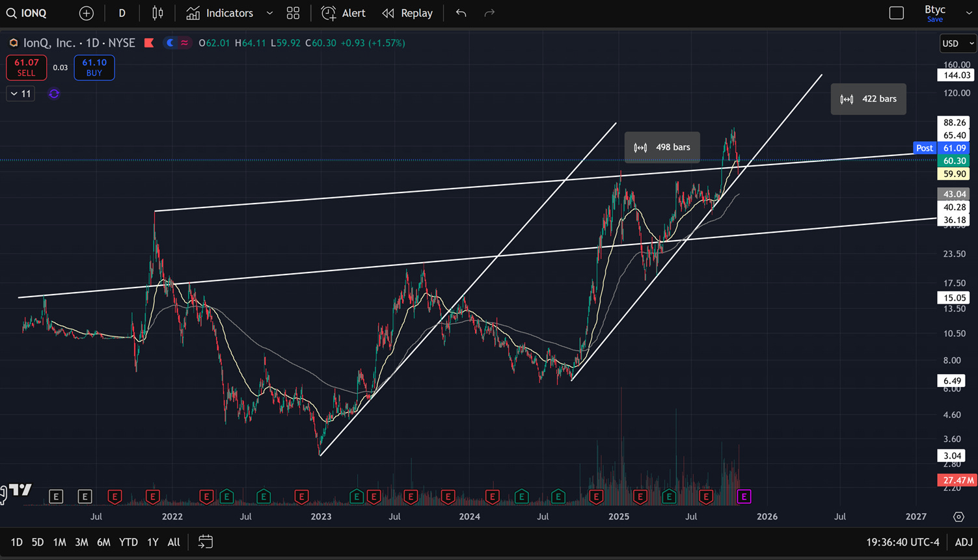The width and height of the screenshot is (978, 560).
Task: Click the 59.90 yellow price label
Action: click(955, 174)
